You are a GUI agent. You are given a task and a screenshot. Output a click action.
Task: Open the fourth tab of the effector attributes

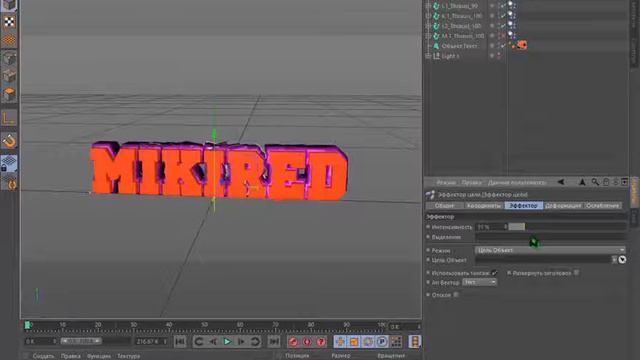click(563, 205)
